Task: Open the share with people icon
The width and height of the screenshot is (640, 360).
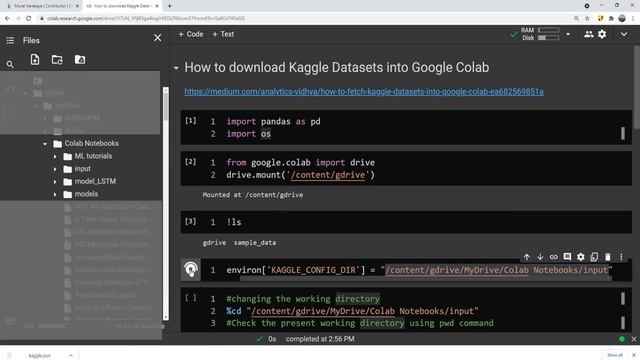Action: click(x=589, y=34)
